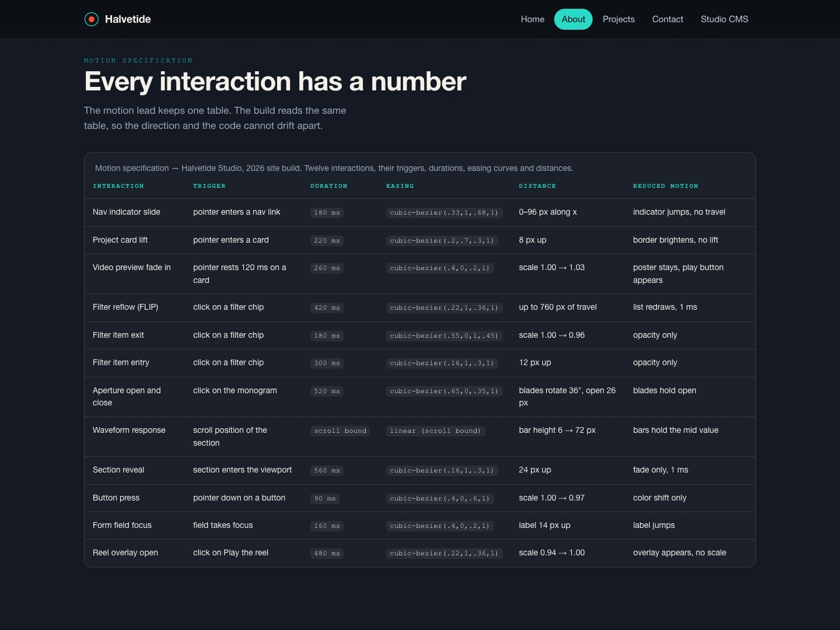840x630 pixels.
Task: Click the '420 ms' duration value
Action: point(327,308)
